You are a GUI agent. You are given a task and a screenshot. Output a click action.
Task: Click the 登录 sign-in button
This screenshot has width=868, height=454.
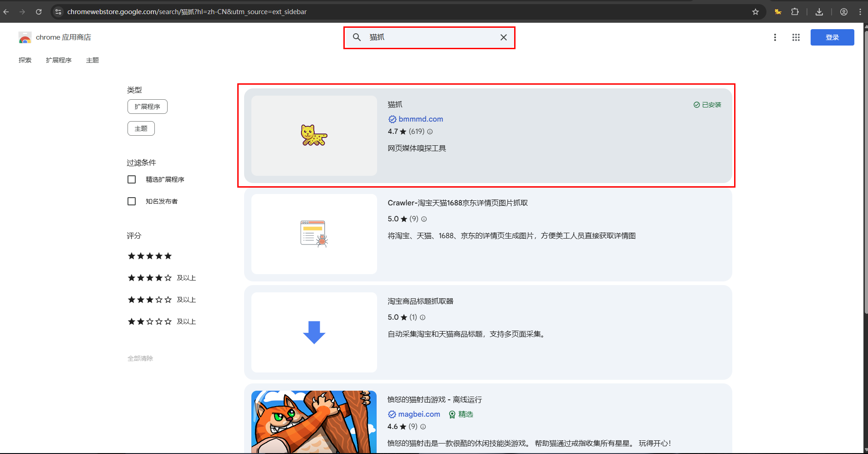point(832,37)
